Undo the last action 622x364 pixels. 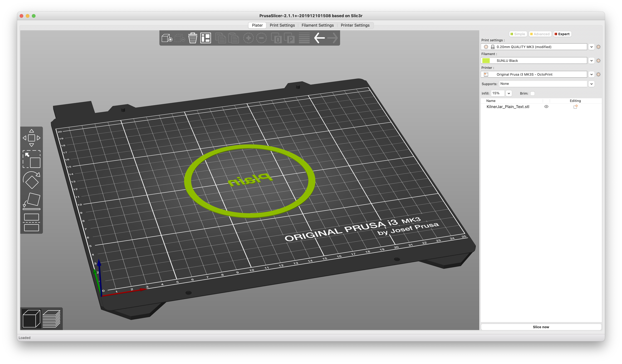click(x=319, y=38)
